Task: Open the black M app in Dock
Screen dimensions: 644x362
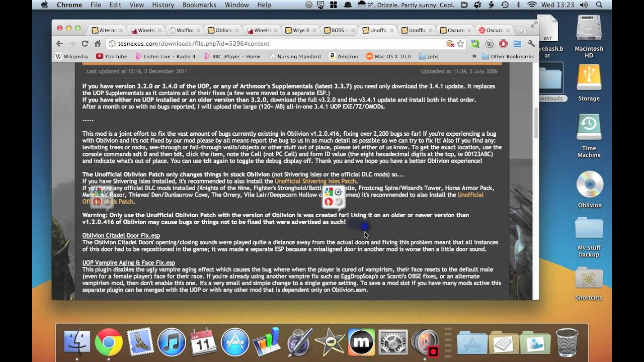Action: (361, 342)
